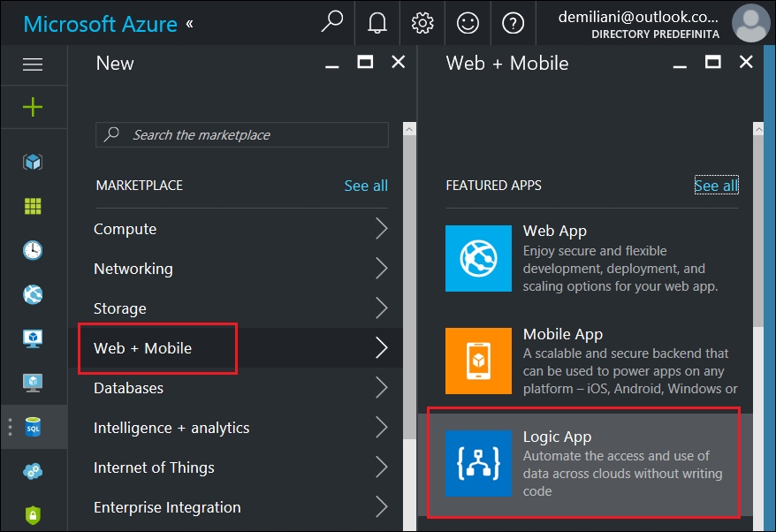776x532 pixels.
Task: Click the feedback smiley face icon
Action: coord(468,23)
